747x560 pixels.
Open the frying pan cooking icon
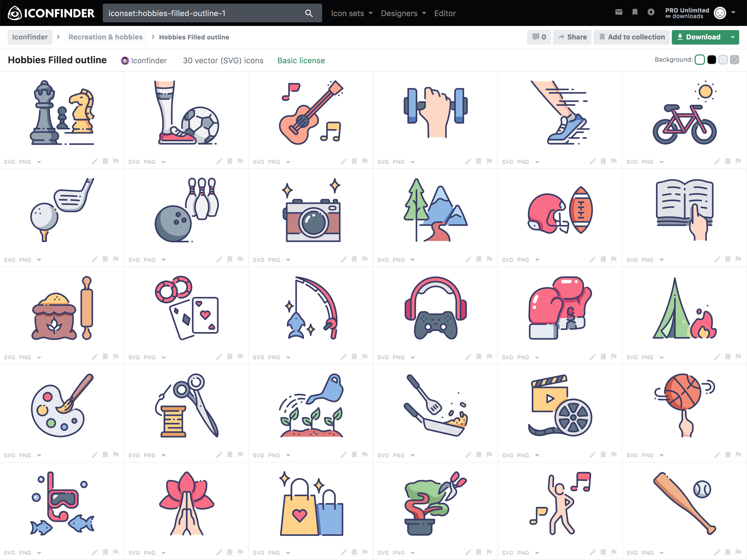[436, 405]
